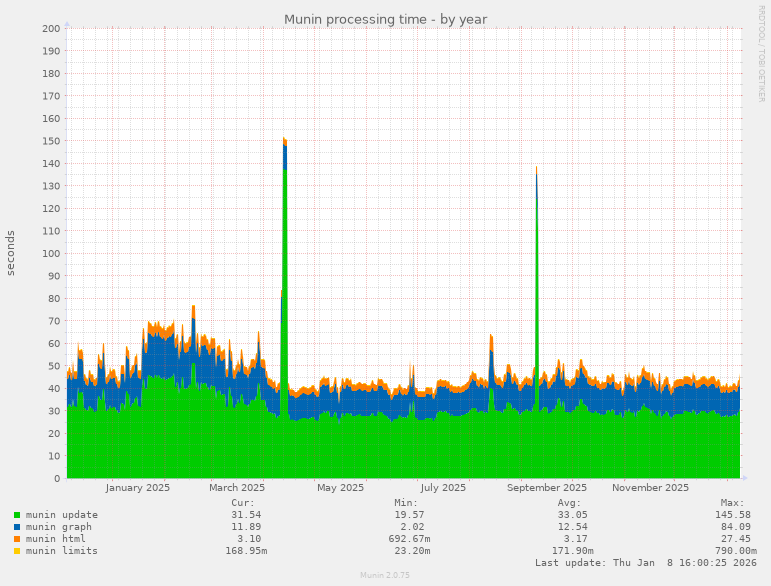The width and height of the screenshot is (771, 586).
Task: Click the minimum value 19.57
Action: point(409,515)
